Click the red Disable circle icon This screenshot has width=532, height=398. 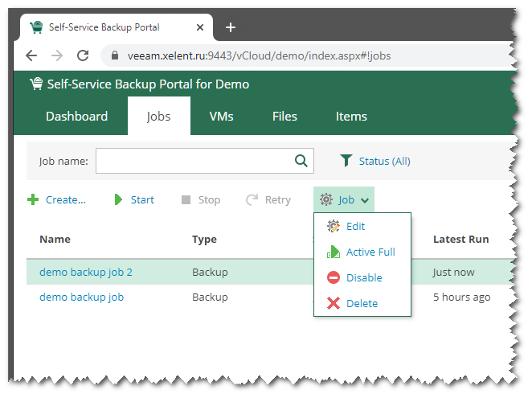(x=334, y=277)
